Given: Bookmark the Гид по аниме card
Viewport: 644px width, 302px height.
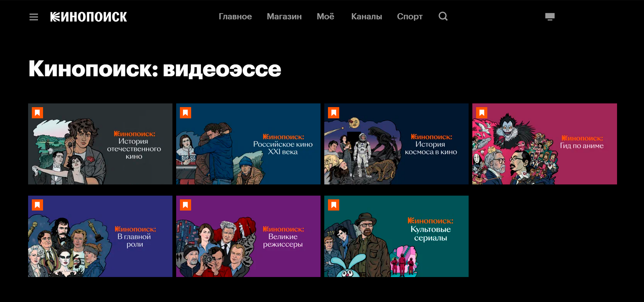Looking at the screenshot, I should click(x=482, y=113).
